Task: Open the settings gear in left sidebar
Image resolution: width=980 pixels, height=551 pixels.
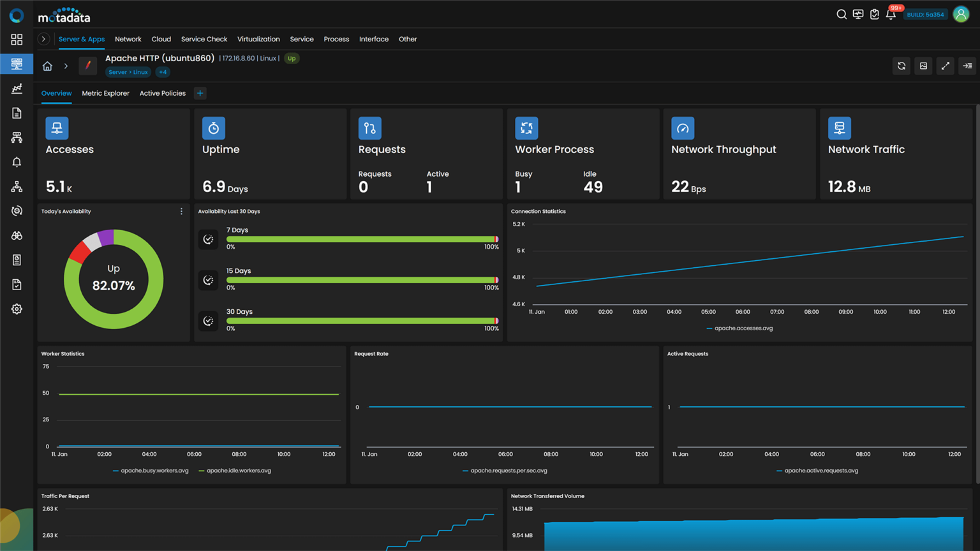Action: click(x=17, y=309)
